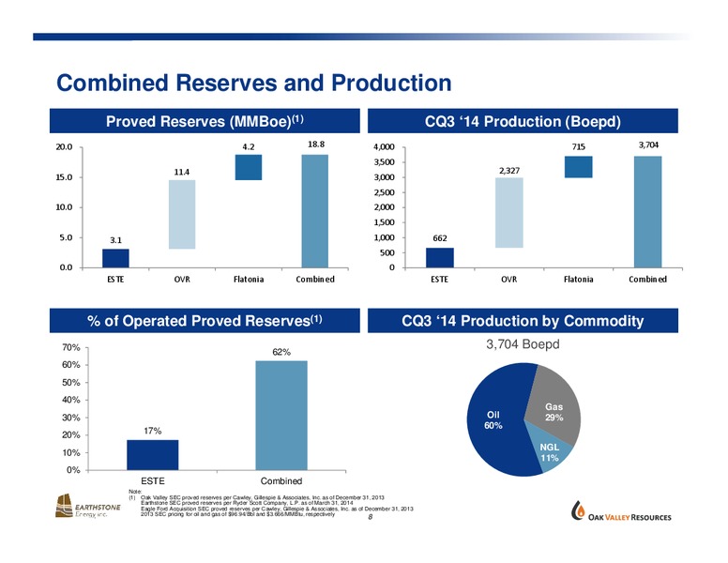
Task: Click the Earthstone Energy logo
Action: click(88, 506)
